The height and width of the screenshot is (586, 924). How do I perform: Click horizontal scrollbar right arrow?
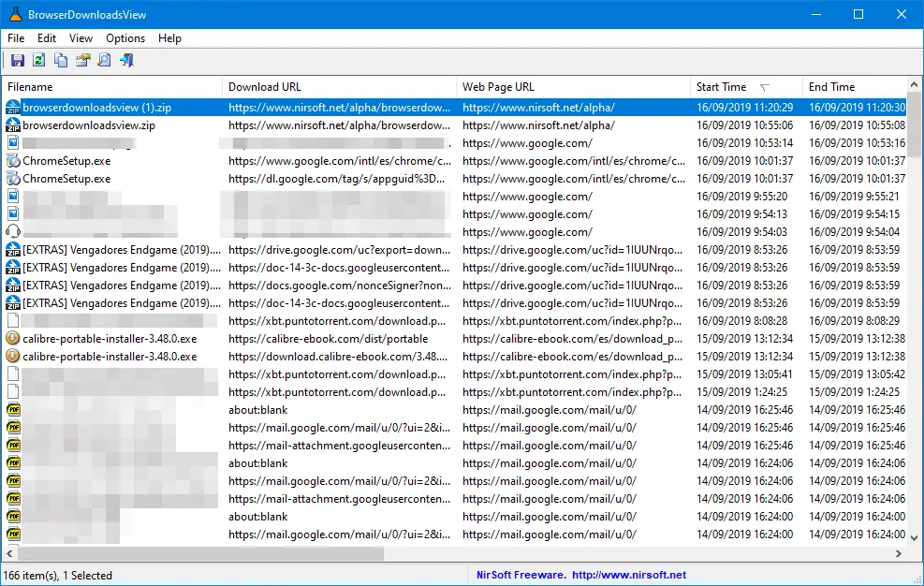click(x=898, y=553)
